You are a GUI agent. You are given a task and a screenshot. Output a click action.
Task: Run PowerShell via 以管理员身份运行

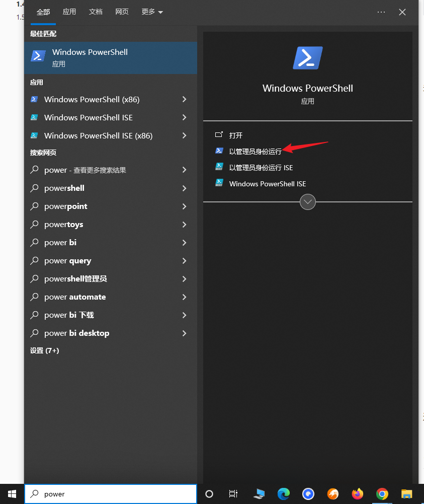pos(255,152)
